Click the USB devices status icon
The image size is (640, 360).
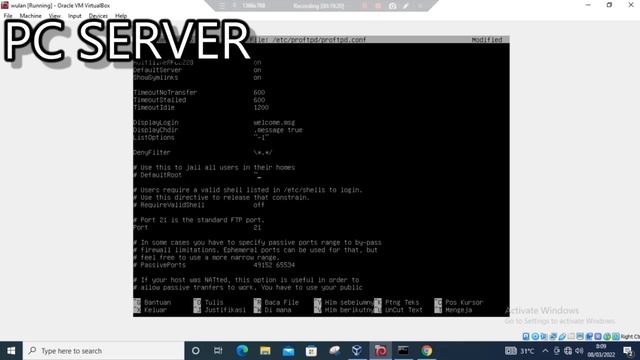click(562, 336)
